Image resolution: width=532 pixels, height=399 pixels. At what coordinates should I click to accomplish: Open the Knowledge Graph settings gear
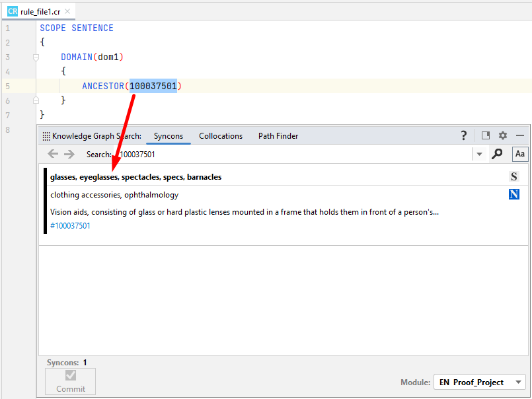coord(503,135)
